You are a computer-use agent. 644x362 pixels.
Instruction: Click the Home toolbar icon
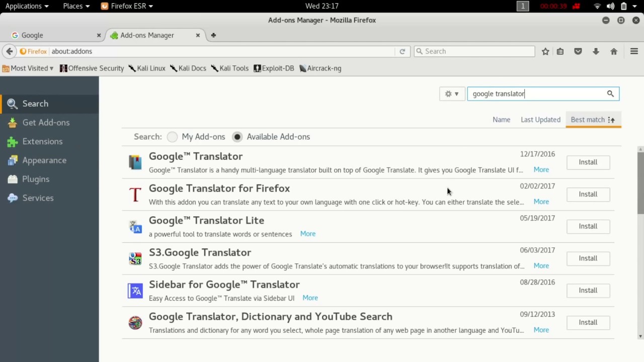click(614, 51)
